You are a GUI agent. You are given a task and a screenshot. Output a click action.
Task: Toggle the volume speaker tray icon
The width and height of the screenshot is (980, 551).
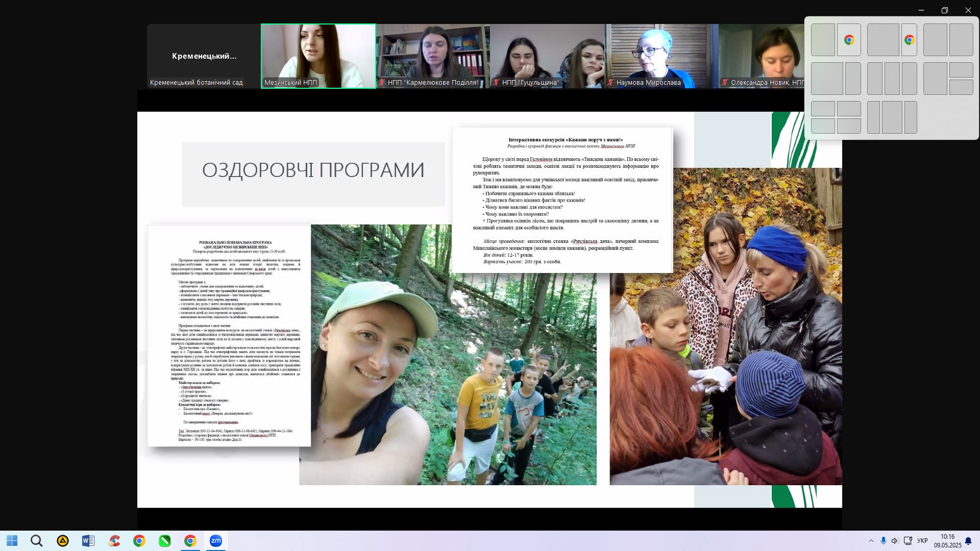[x=895, y=541]
